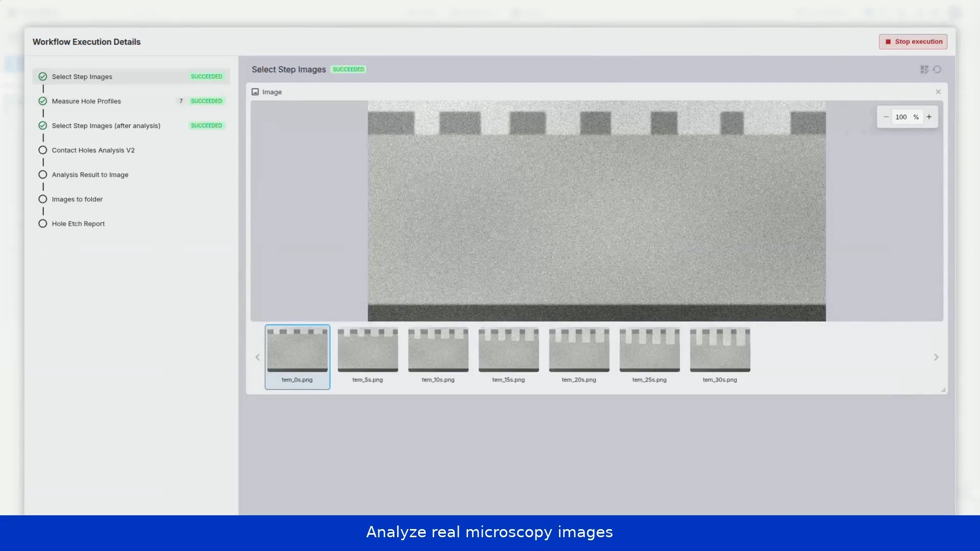The width and height of the screenshot is (980, 551).
Task: Select the tem_15s.png thumbnail
Action: click(x=509, y=356)
